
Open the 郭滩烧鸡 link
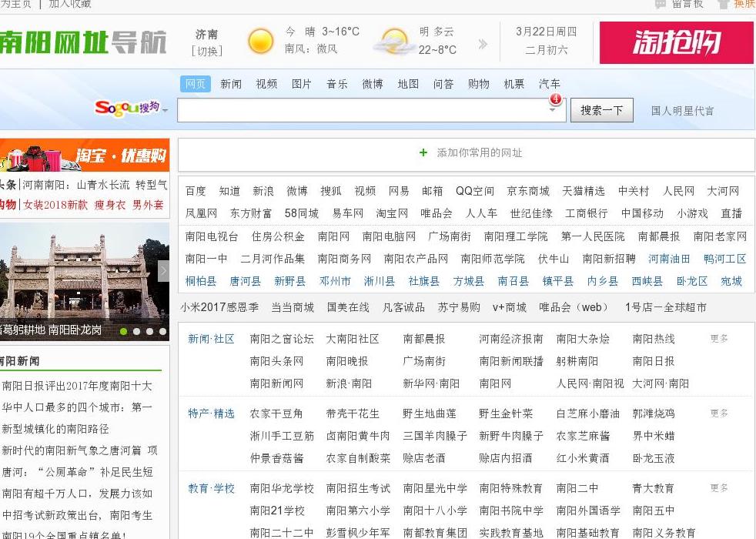click(654, 413)
